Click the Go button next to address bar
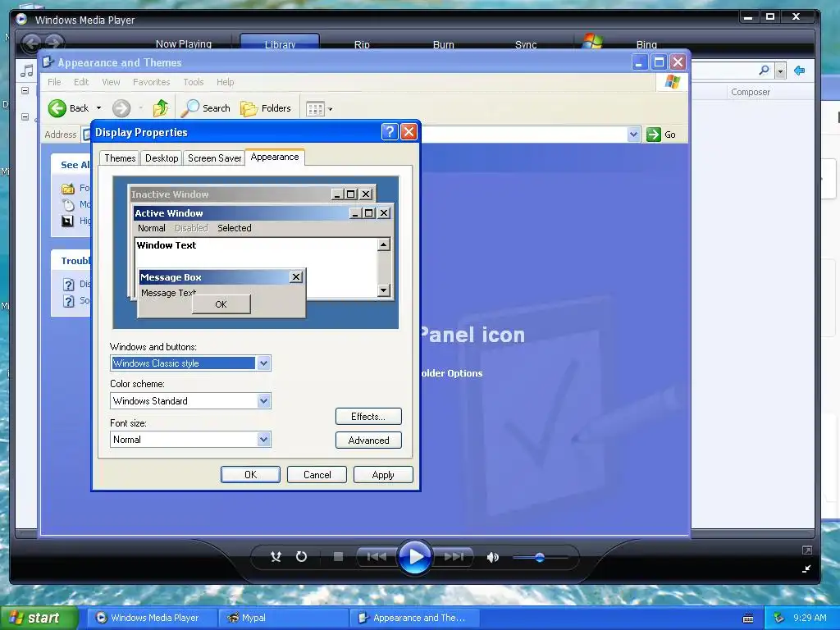 click(x=661, y=135)
